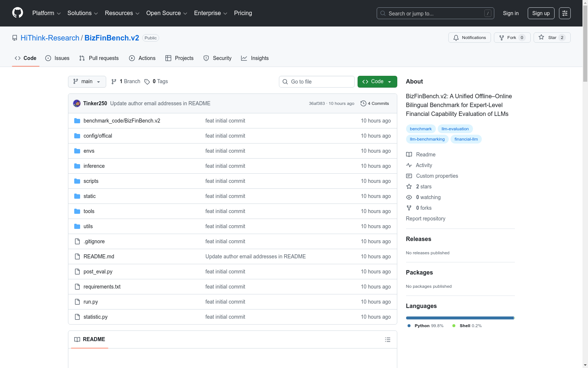Click the utils folder icon
This screenshot has height=368, width=588.
tap(77, 226)
